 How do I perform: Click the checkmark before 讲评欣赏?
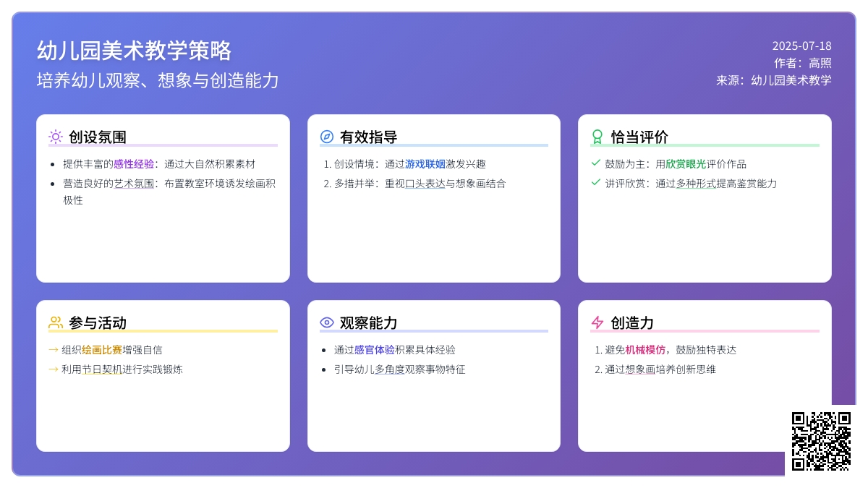pos(596,183)
